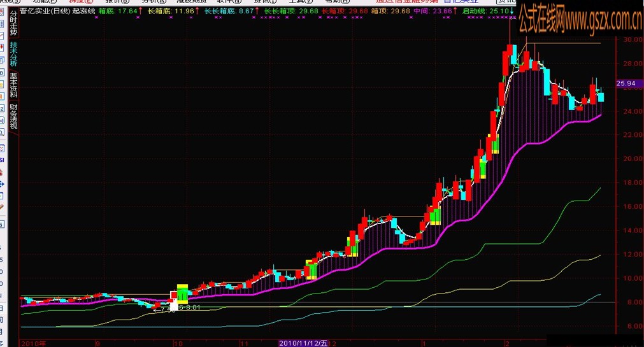Open the 基本资料 vertical tab

(x=13, y=85)
